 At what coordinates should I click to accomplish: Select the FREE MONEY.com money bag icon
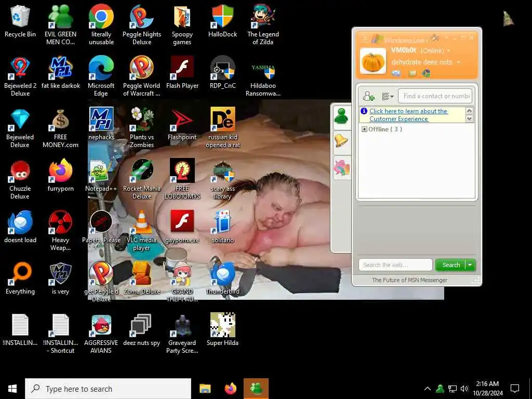[x=60, y=128]
